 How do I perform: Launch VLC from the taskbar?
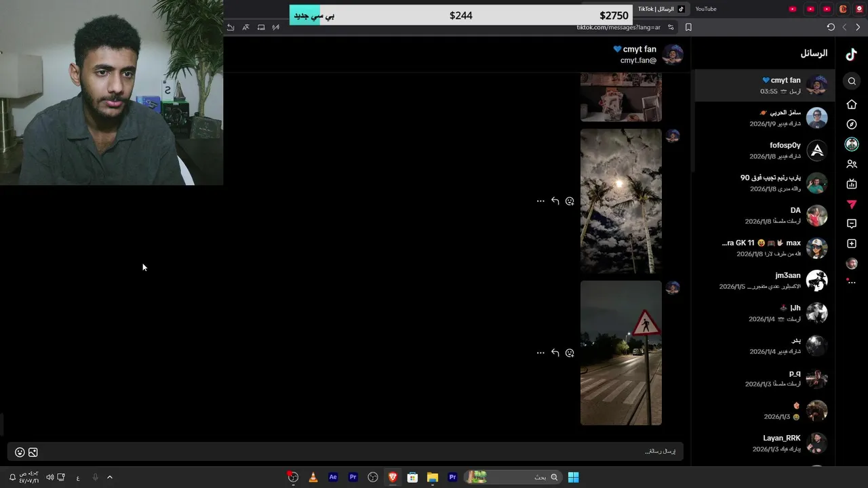313,477
